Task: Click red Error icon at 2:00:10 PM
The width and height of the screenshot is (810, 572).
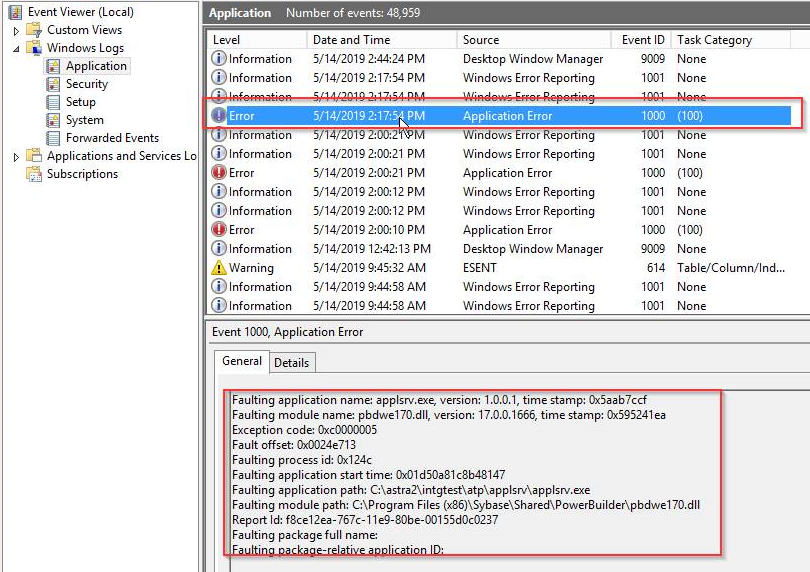Action: point(219,230)
